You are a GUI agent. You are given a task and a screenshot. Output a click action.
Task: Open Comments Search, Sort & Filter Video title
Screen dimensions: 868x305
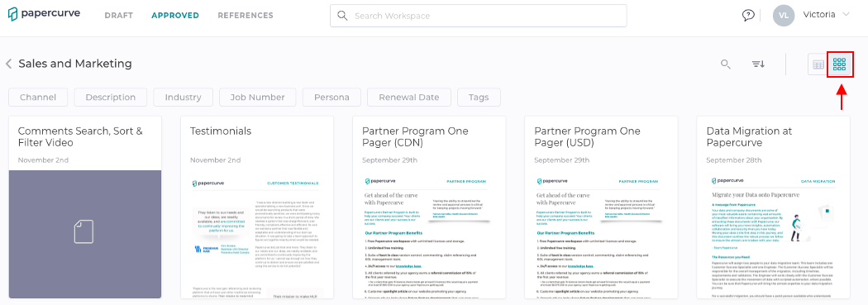point(80,136)
